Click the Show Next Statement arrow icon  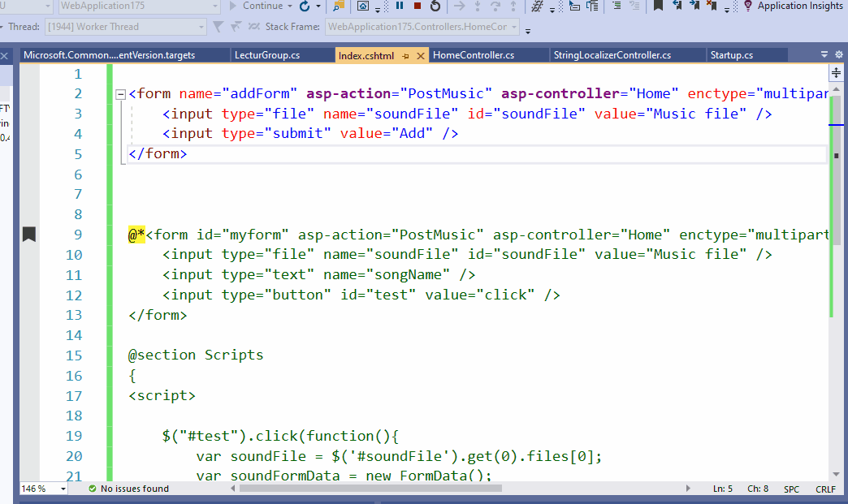click(x=460, y=8)
